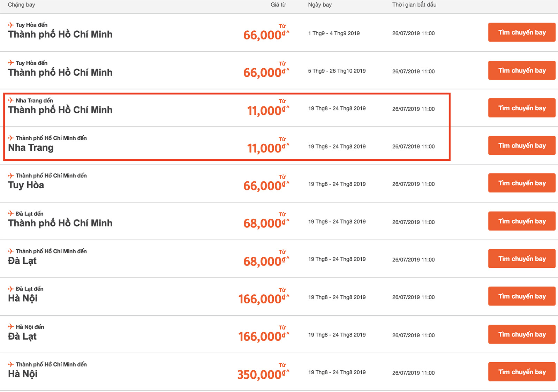Open the Đà Lạt destination route title
This screenshot has width=558, height=392.
tap(22, 261)
